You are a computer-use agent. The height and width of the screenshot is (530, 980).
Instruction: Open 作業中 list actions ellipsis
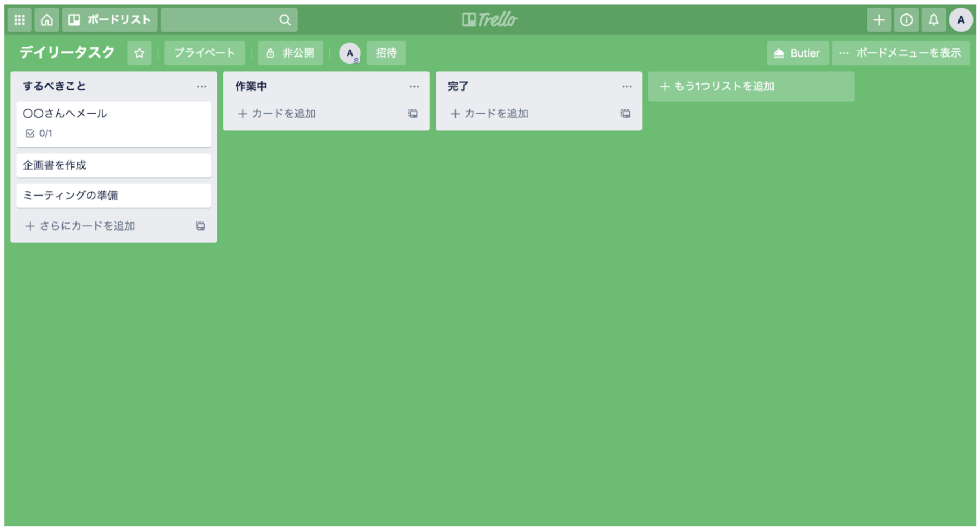pyautogui.click(x=414, y=86)
